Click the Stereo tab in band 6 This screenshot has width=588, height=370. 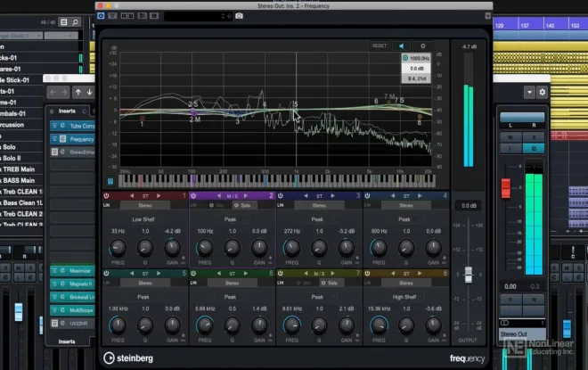tap(233, 283)
